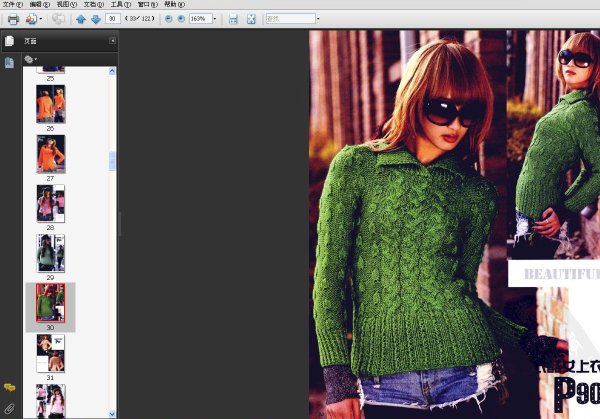This screenshot has width=600, height=419.
Task: Fit one full page icon
Action: pos(251,19)
